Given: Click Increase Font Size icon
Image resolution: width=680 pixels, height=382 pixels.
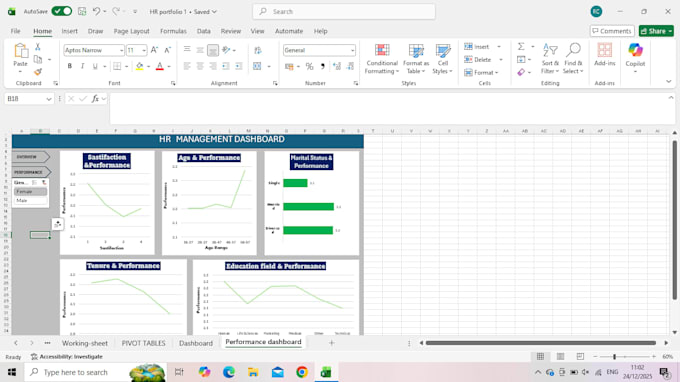Looking at the screenshot, I should [x=154, y=50].
